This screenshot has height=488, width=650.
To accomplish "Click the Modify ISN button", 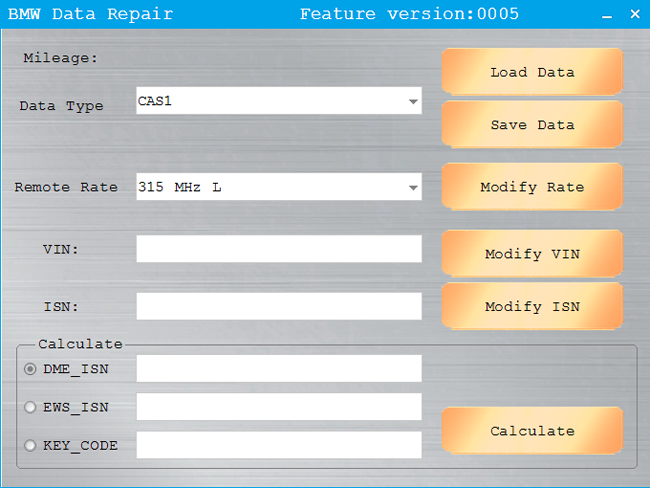I will (x=532, y=306).
